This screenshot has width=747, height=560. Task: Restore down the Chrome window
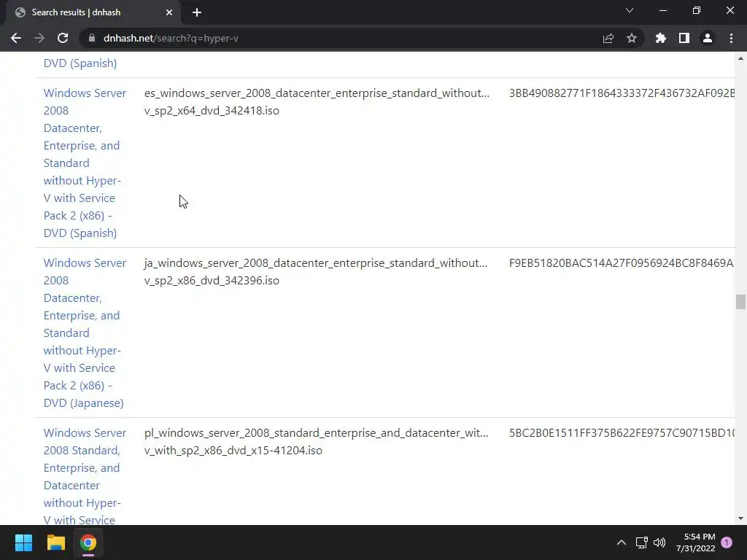[697, 10]
